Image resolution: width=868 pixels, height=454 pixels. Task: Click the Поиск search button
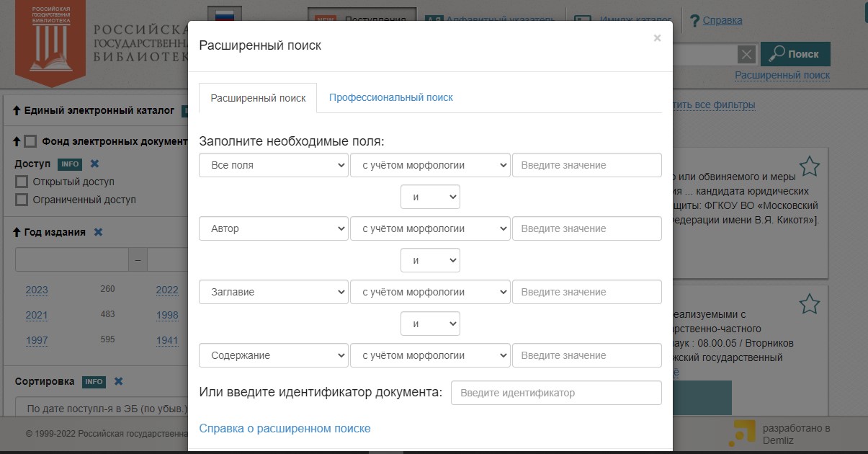[795, 54]
